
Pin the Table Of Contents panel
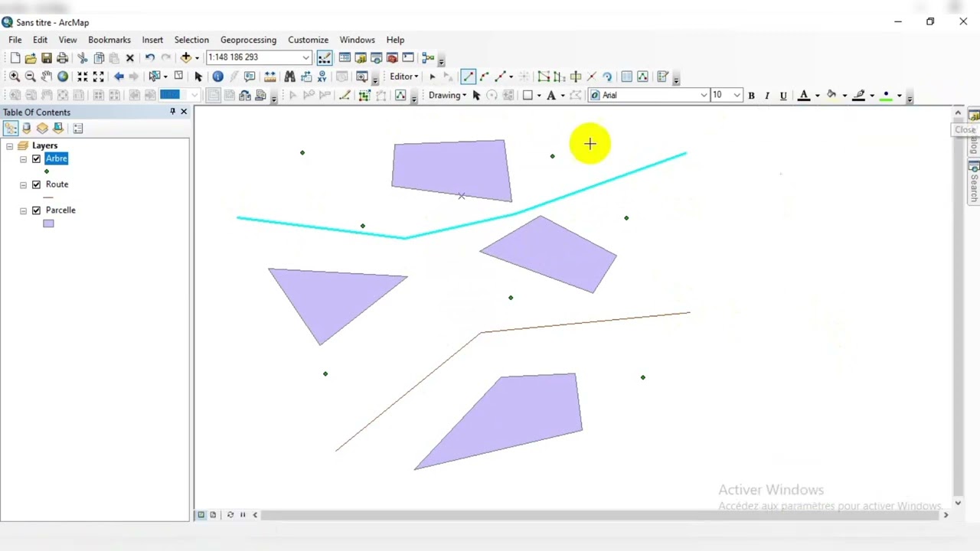pos(172,112)
